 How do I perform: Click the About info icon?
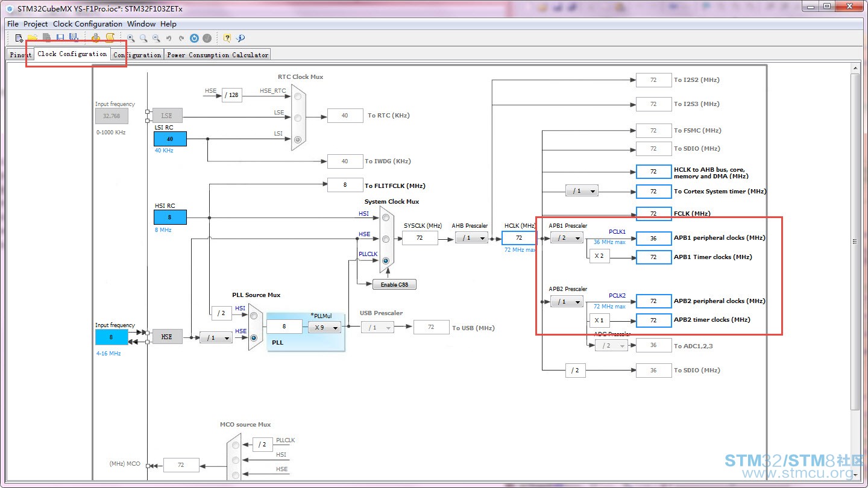pos(241,38)
